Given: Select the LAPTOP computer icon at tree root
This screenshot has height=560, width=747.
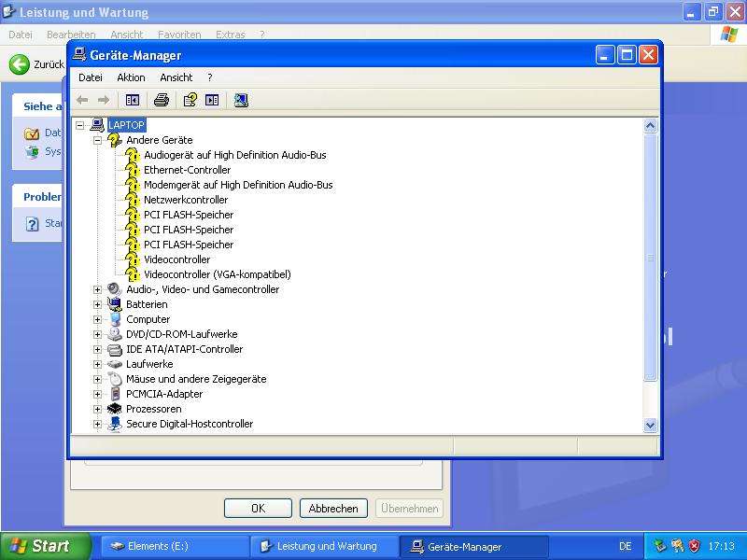Looking at the screenshot, I should (x=97, y=125).
